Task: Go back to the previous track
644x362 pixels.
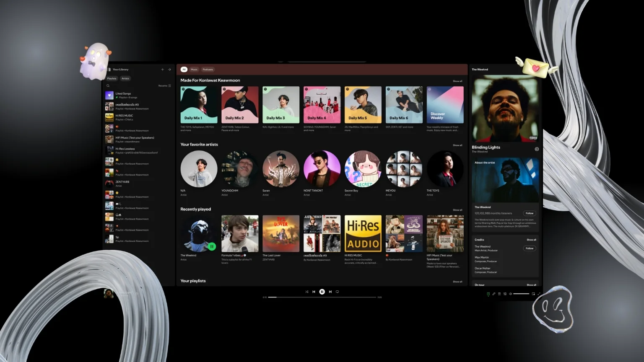Action: pos(314,292)
